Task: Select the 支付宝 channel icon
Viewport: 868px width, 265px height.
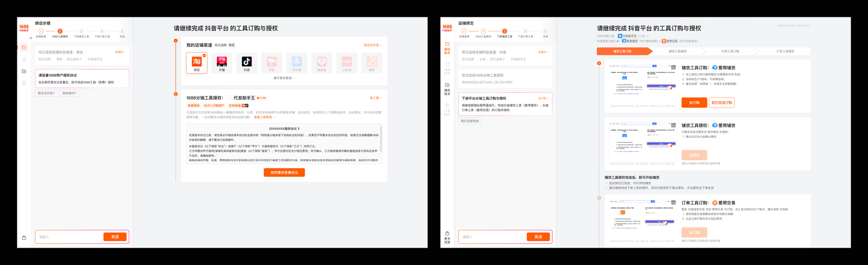Action: (x=297, y=63)
